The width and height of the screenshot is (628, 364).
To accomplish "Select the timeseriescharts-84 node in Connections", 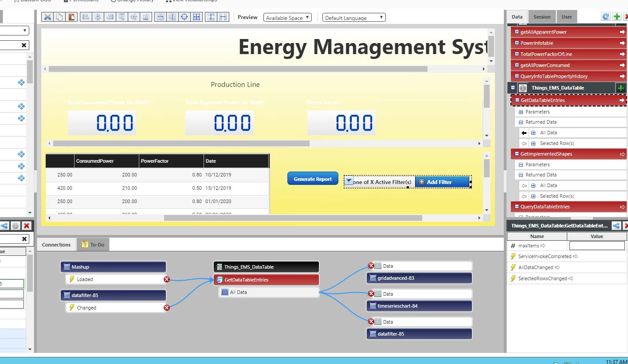I will tap(419, 306).
